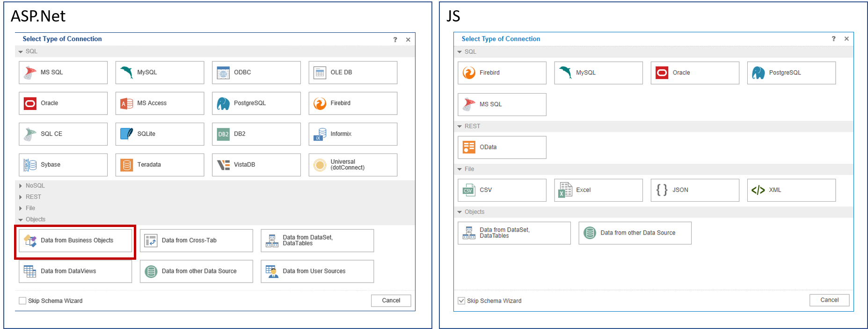Open help in the JS dialog
Viewport: 868px width, 329px height.
833,39
